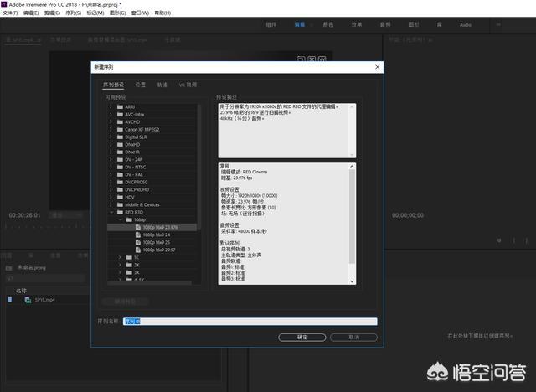The image size is (536, 392).
Task: Open the Audio workspace tab
Action: coord(466,25)
